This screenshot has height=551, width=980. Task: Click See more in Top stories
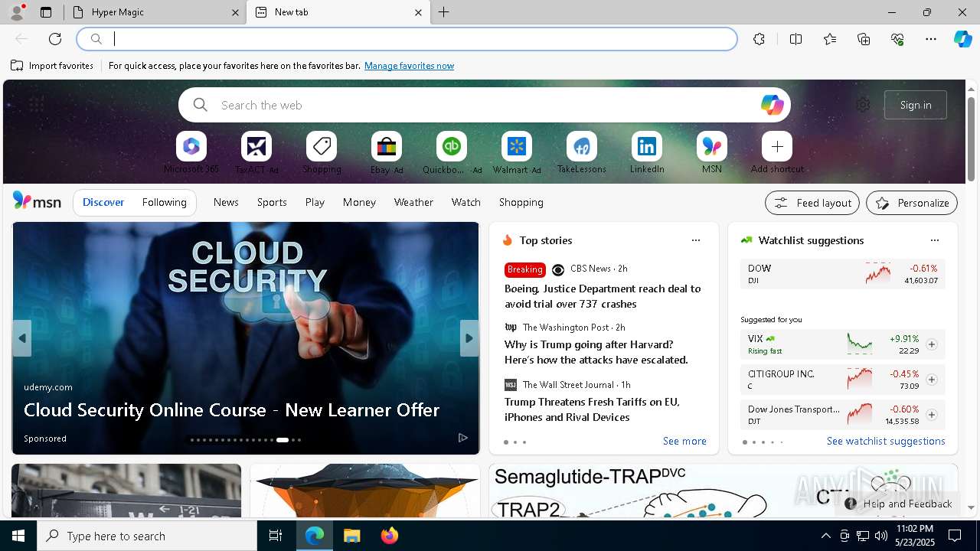click(684, 441)
